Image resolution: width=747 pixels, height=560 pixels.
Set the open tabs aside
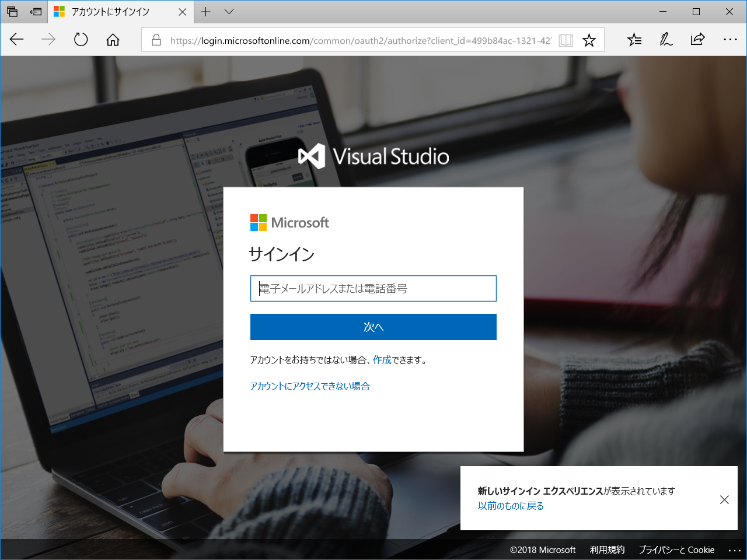click(36, 12)
